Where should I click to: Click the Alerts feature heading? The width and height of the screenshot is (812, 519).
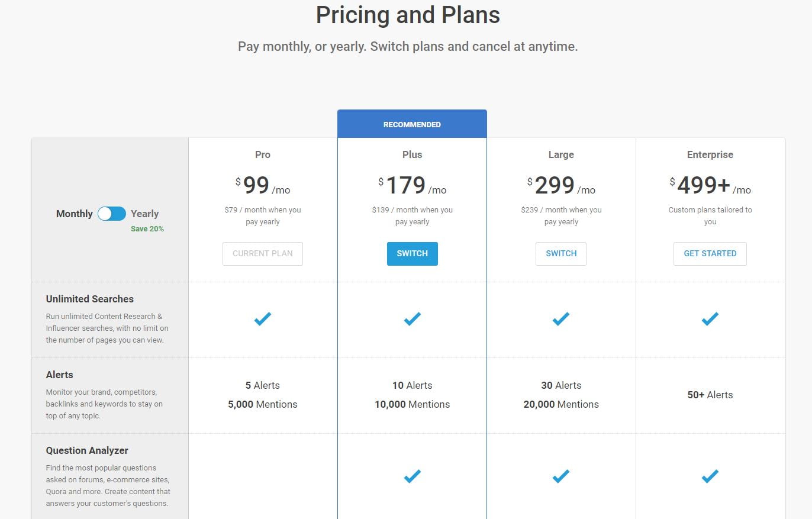point(60,375)
